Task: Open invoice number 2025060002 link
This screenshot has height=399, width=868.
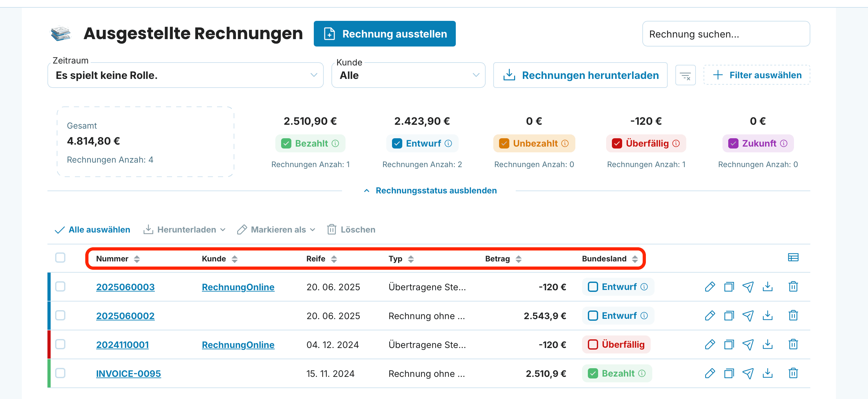Action: tap(125, 316)
